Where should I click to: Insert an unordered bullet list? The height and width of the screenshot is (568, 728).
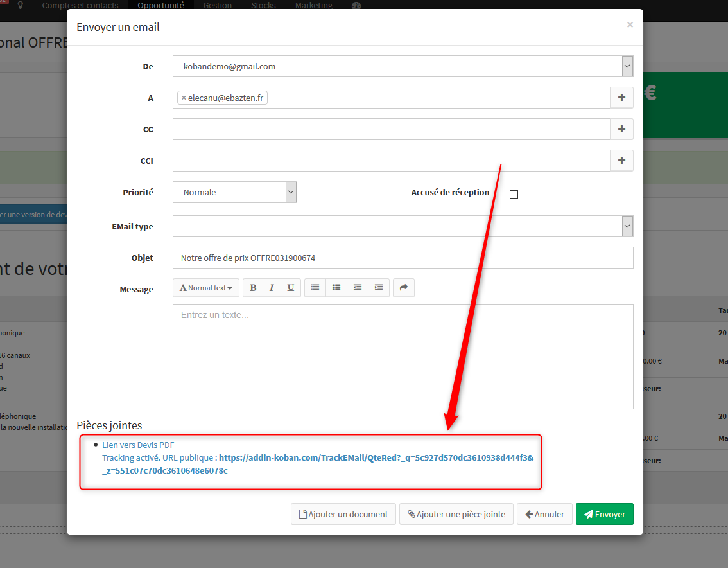tap(315, 288)
